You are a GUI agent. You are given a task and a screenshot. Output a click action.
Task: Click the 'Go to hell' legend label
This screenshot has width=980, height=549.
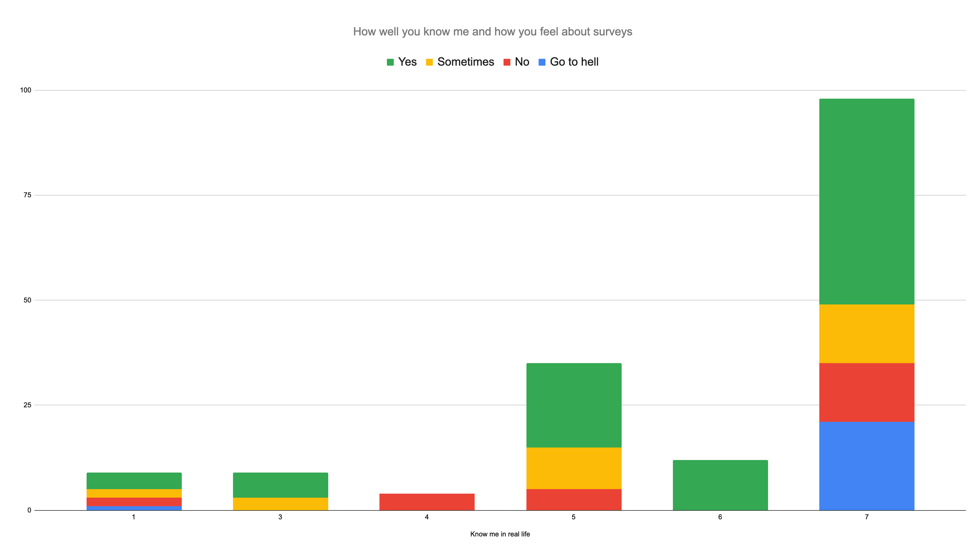[574, 62]
